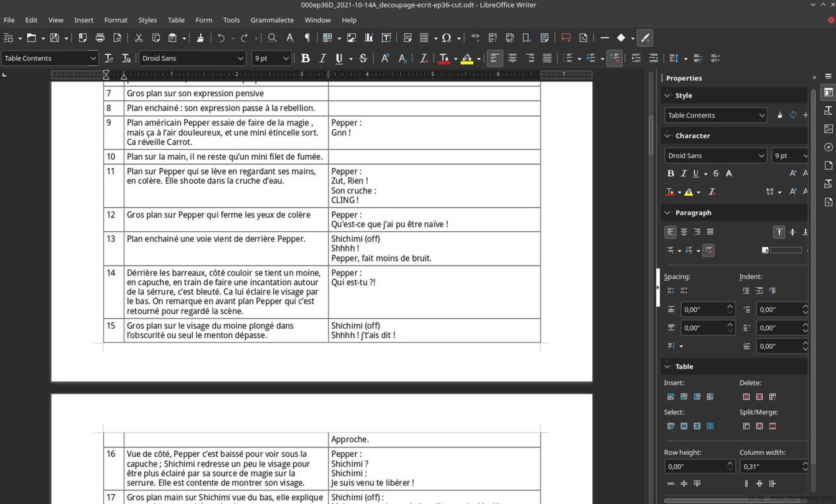Open Find & Replace with the magnifier icon
The width and height of the screenshot is (836, 504).
pyautogui.click(x=272, y=38)
